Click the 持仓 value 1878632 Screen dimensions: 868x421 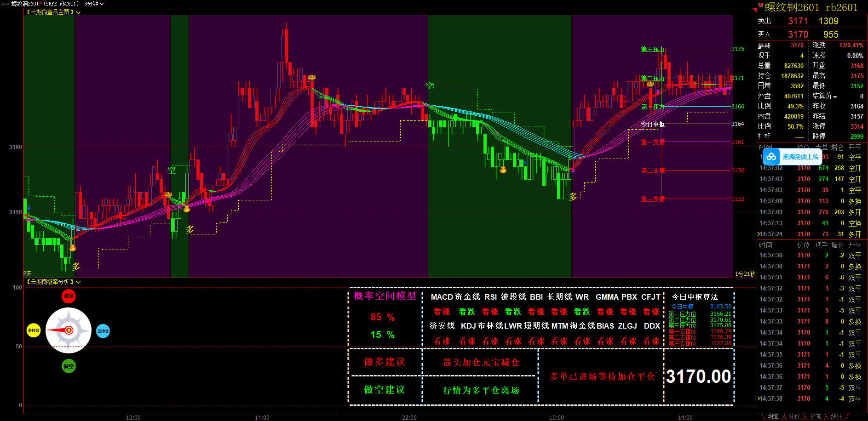792,76
